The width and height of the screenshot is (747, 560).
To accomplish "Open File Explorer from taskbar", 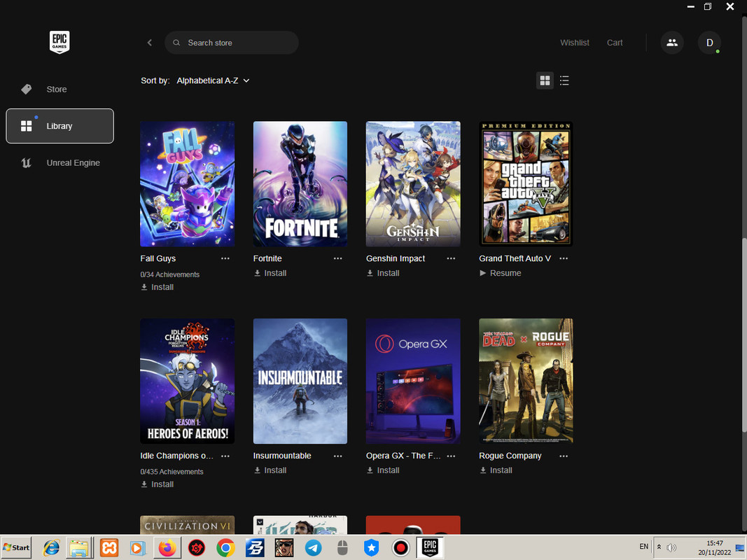I will (79, 548).
